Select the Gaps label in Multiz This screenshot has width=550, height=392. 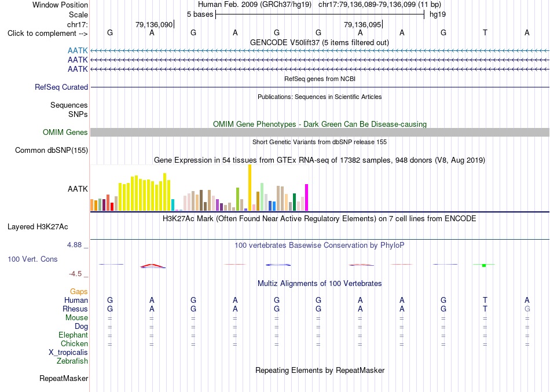[x=79, y=292]
